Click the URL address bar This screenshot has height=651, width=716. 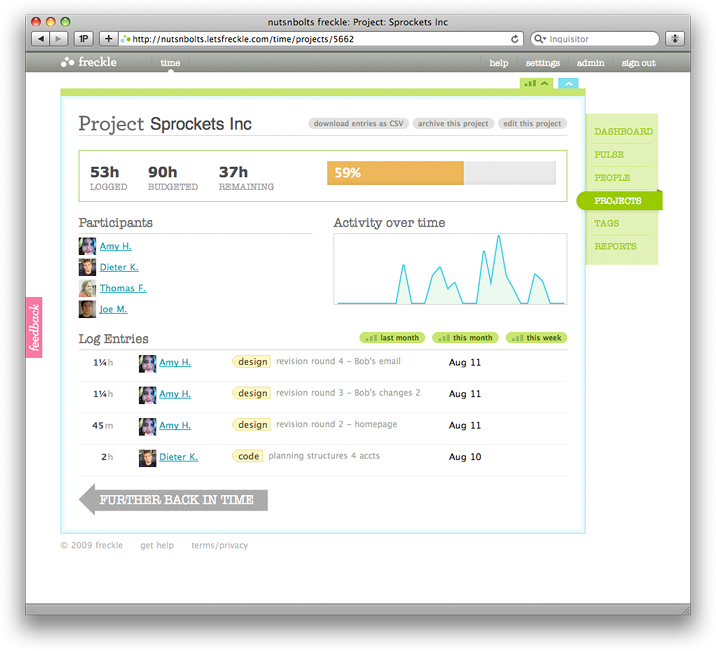pyautogui.click(x=321, y=39)
